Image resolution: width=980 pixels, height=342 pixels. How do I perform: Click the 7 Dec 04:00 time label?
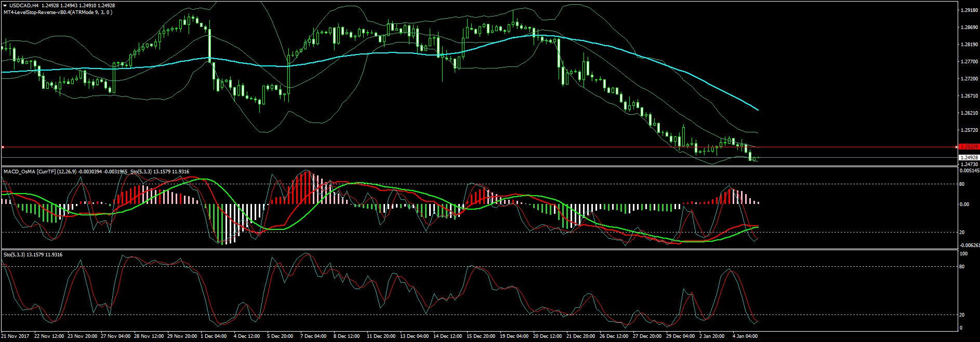[x=313, y=336]
